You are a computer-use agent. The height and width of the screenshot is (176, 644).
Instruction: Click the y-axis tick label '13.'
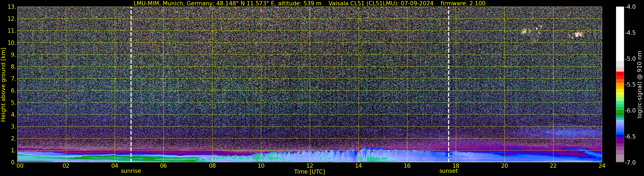[x=12, y=7]
